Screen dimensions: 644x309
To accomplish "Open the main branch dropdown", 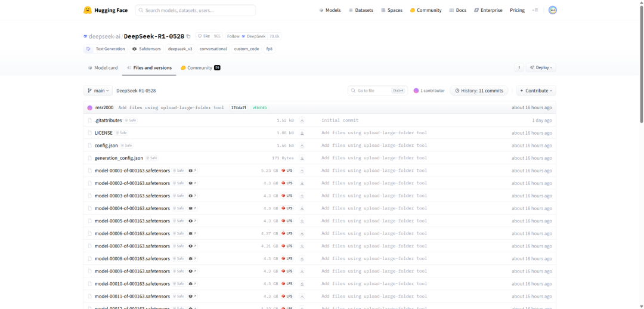I will (x=98, y=91).
